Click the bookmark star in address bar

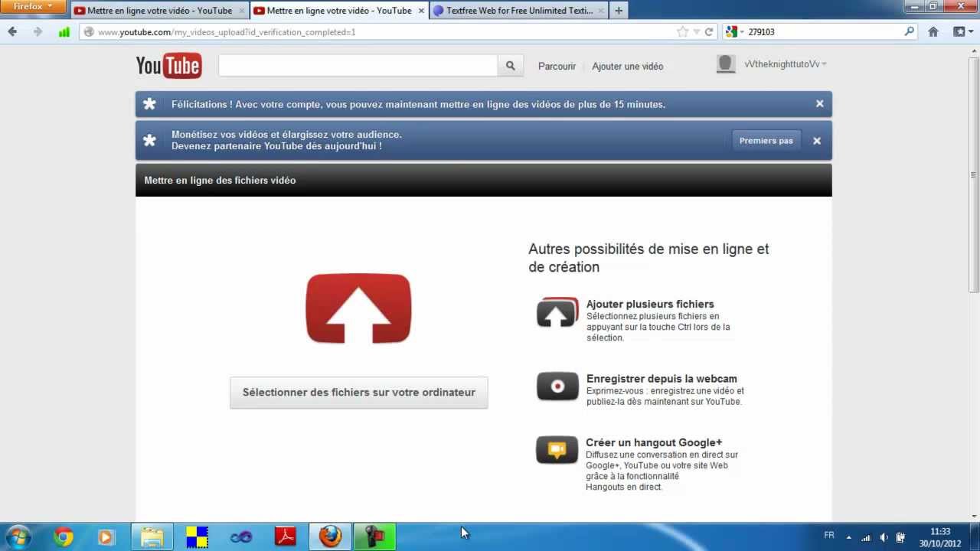coord(682,32)
